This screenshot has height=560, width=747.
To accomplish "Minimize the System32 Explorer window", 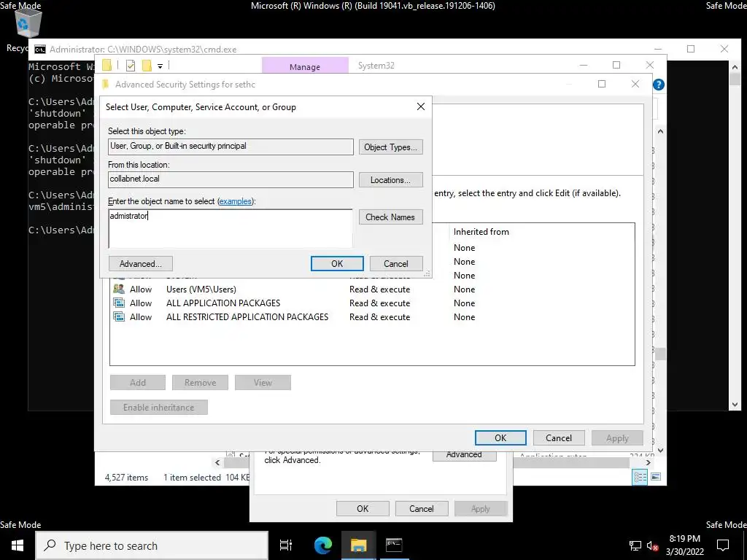I will point(584,65).
